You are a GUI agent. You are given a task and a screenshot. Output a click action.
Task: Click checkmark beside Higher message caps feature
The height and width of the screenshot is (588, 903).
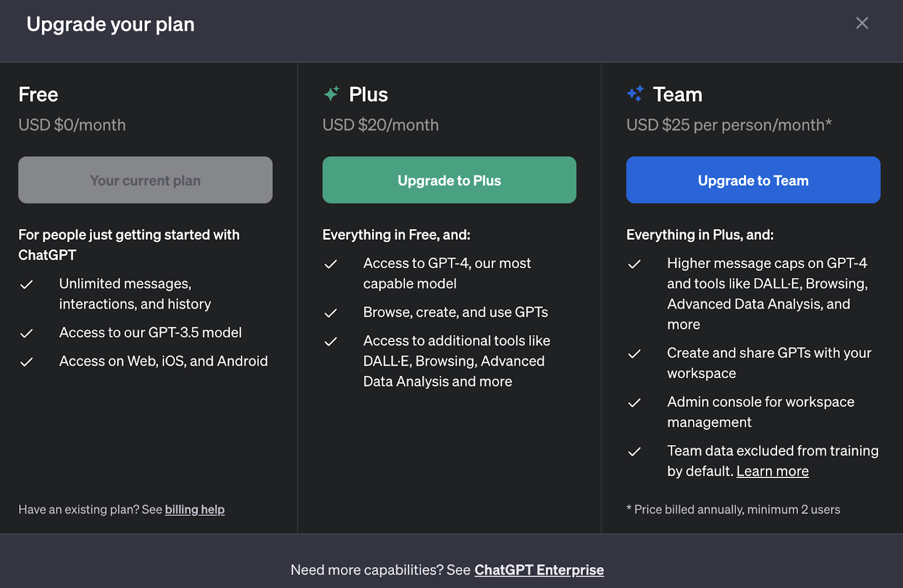[x=634, y=264]
